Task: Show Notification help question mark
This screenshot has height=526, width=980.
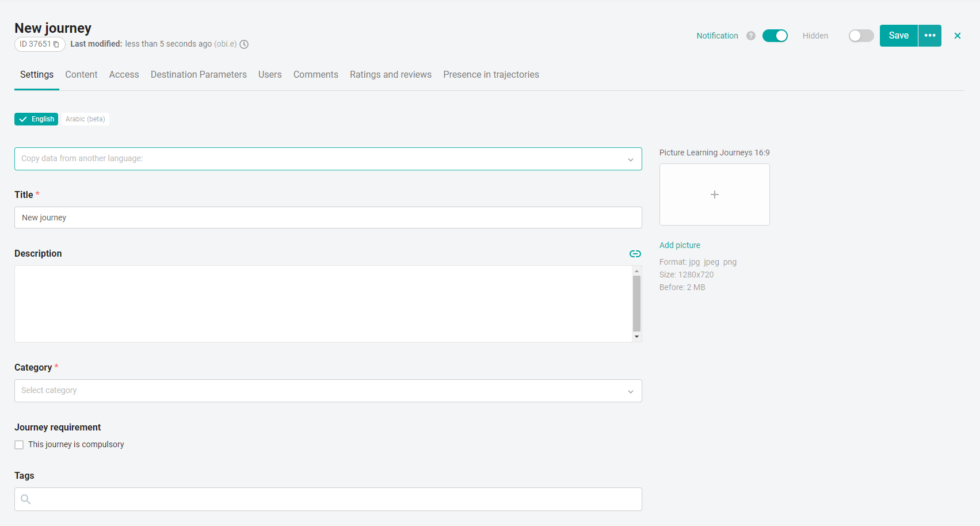Action: point(751,36)
